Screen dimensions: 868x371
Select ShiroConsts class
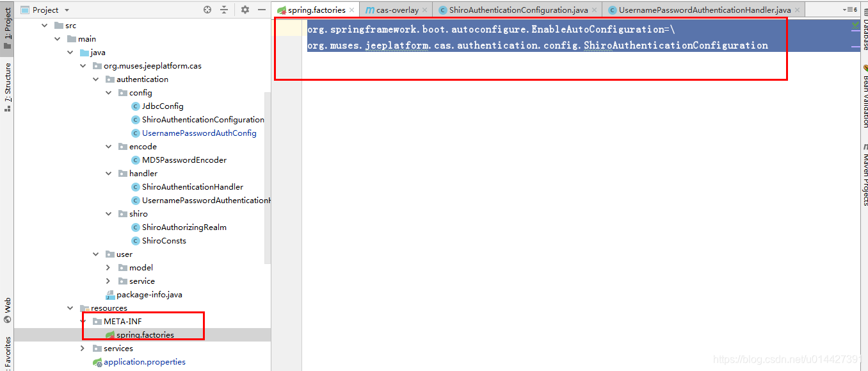click(x=164, y=241)
